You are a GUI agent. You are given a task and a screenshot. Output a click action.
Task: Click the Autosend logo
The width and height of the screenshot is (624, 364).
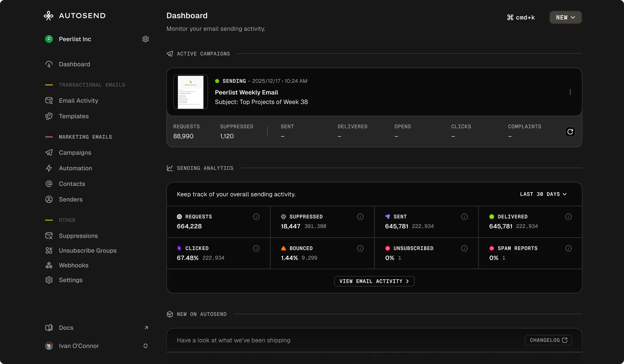click(74, 16)
